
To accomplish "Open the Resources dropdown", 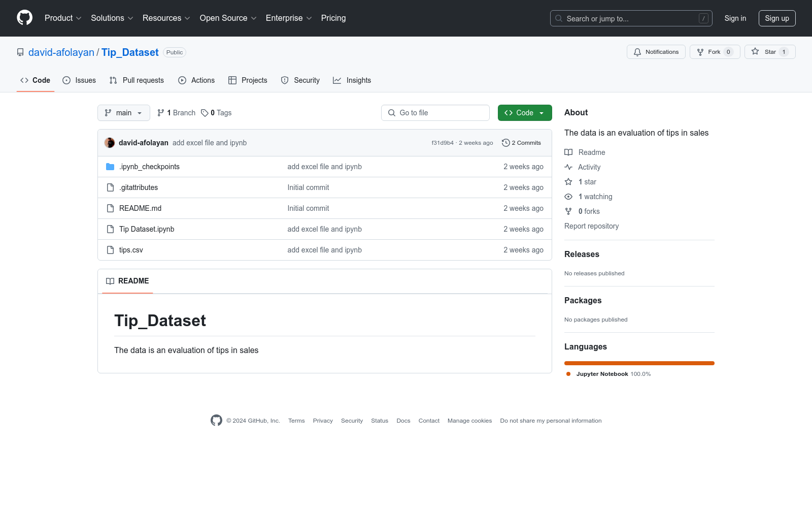I will [166, 18].
